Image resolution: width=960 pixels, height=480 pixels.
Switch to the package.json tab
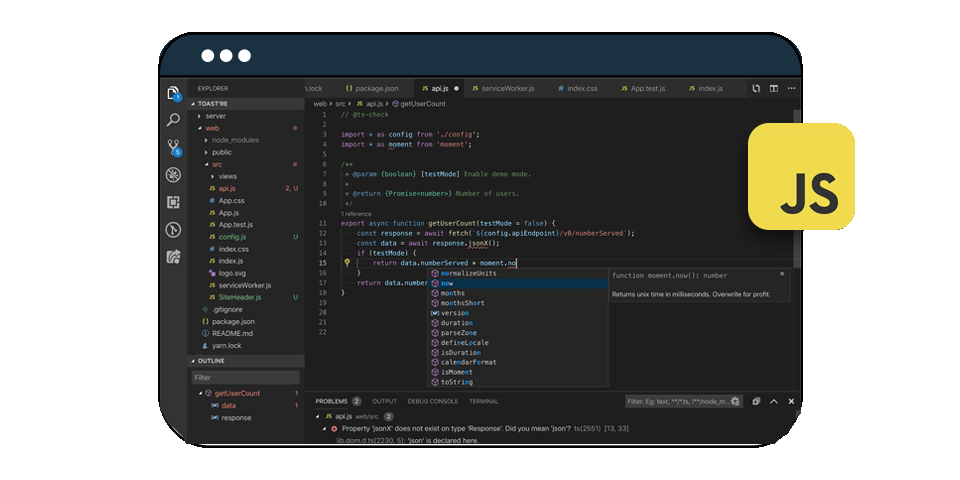372,89
